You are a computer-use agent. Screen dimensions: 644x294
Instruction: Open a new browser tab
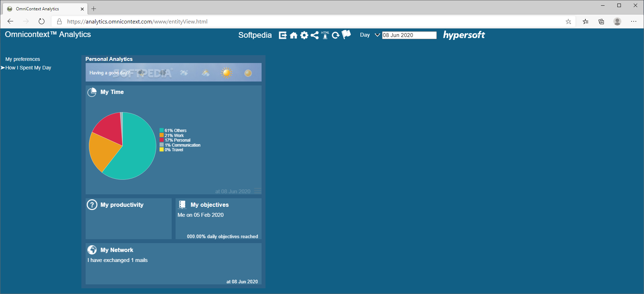click(94, 9)
